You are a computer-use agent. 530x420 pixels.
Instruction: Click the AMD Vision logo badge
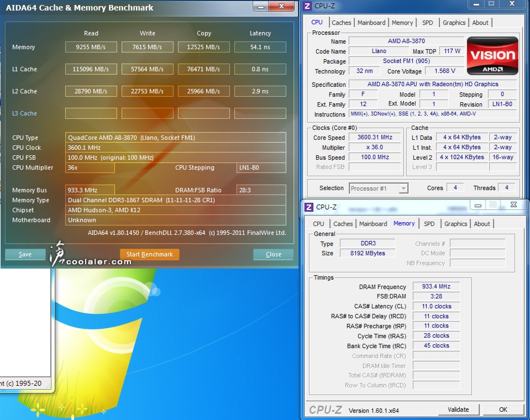pyautogui.click(x=492, y=56)
